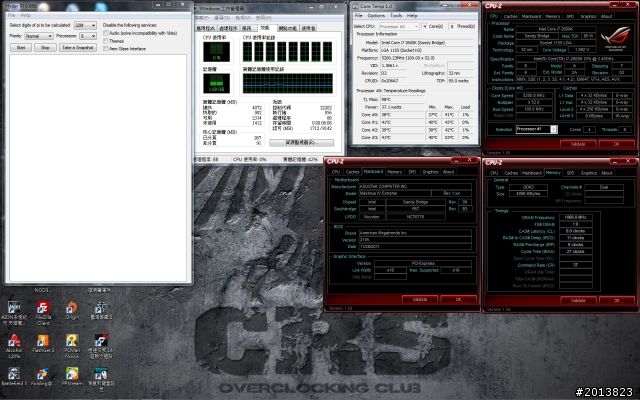Open the digits of pi dropdown (32M)
The image size is (640, 400).
(85, 25)
